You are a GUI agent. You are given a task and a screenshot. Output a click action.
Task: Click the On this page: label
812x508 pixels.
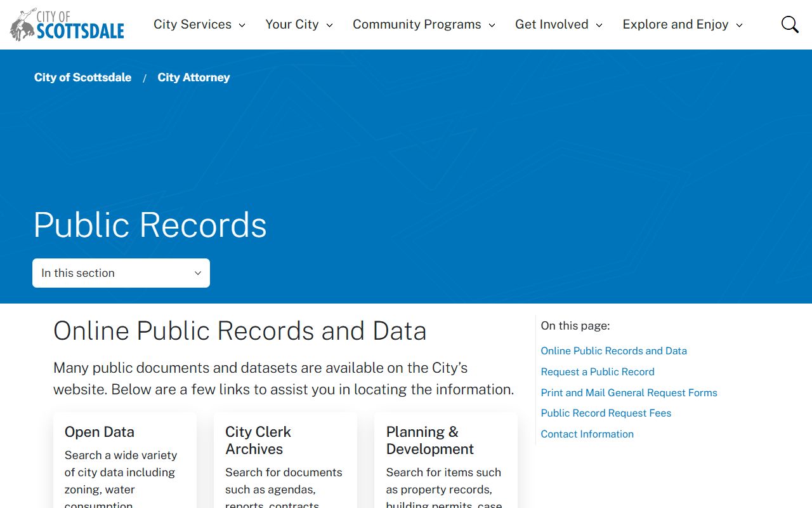pyautogui.click(x=575, y=326)
